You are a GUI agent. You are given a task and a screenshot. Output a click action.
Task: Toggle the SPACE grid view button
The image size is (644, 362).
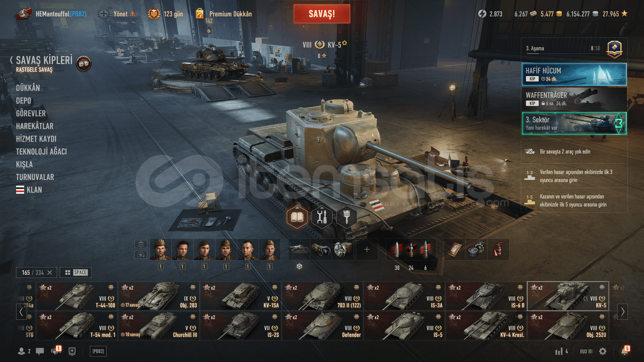[x=76, y=273]
